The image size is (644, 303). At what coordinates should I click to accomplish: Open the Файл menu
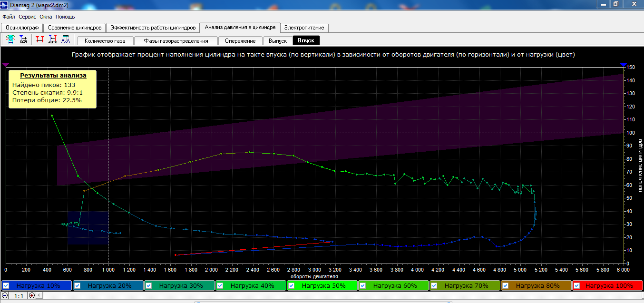click(9, 16)
